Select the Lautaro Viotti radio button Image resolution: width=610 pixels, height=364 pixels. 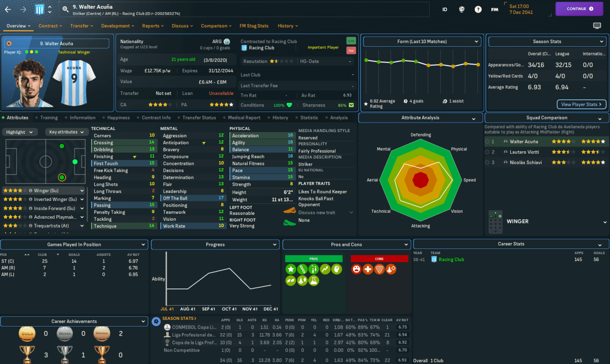pos(487,152)
